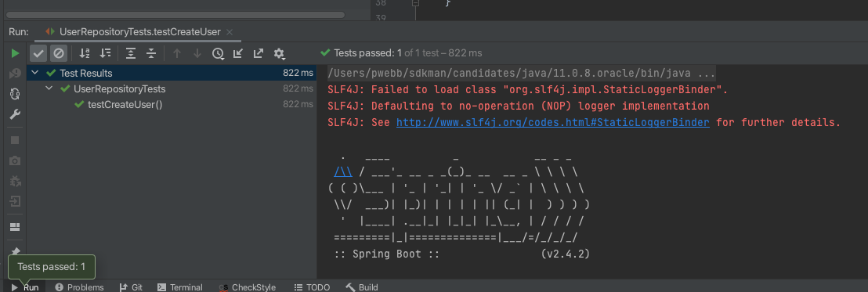Image resolution: width=868 pixels, height=292 pixels.
Task: Select UserRepositoryTests in the test tree
Action: 120,89
